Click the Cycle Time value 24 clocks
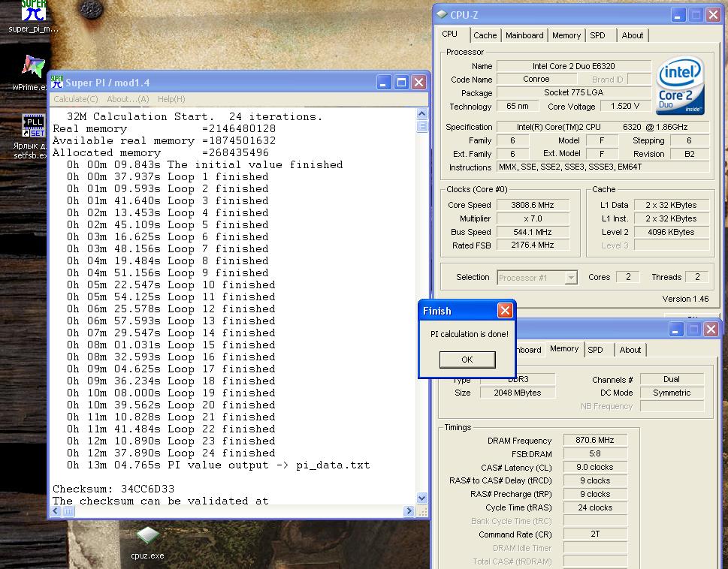728x569 pixels. point(595,507)
